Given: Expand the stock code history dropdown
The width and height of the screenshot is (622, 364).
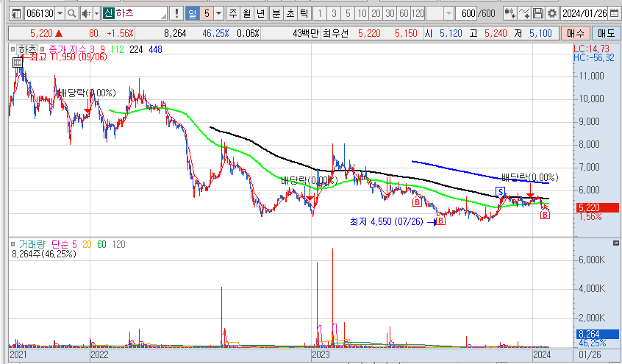Looking at the screenshot, I should coord(60,13).
